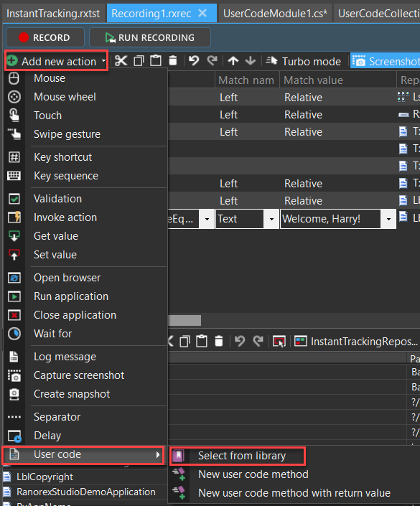Screen dimensions: 420x511
Task: Click the repository Delete trash icon
Action: (219, 342)
